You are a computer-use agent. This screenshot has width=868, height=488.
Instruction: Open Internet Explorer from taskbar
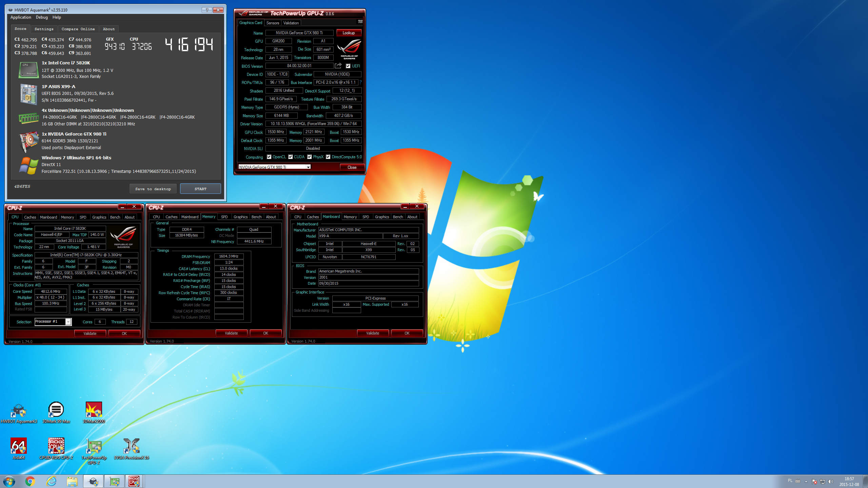(x=51, y=481)
